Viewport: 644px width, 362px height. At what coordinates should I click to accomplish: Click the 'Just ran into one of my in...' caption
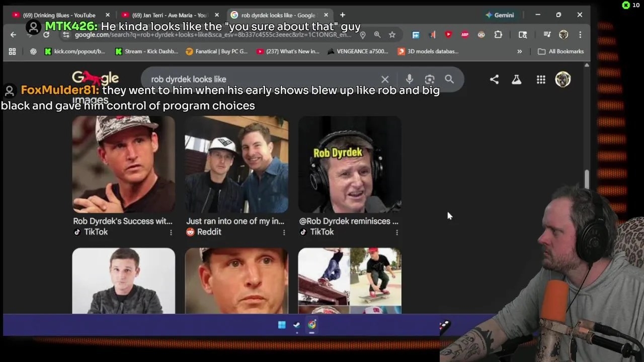click(235, 221)
